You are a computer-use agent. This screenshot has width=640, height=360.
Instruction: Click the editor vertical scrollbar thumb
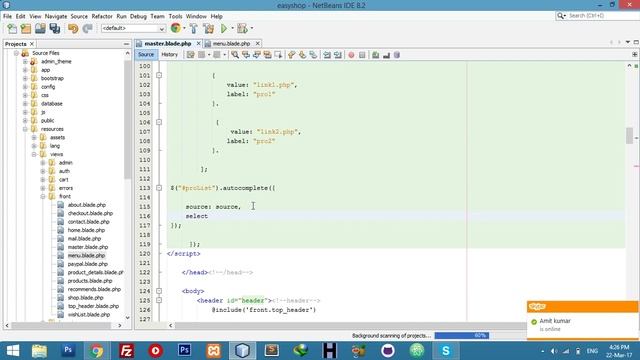point(629,136)
